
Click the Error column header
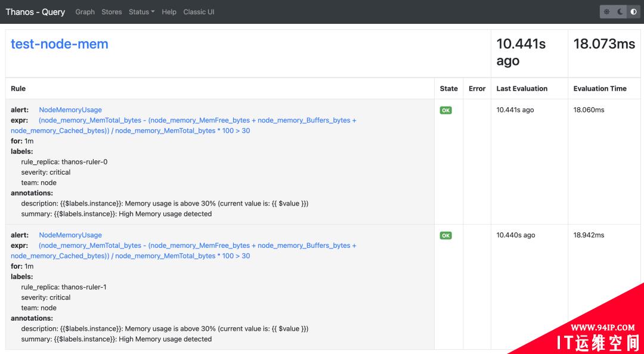477,88
